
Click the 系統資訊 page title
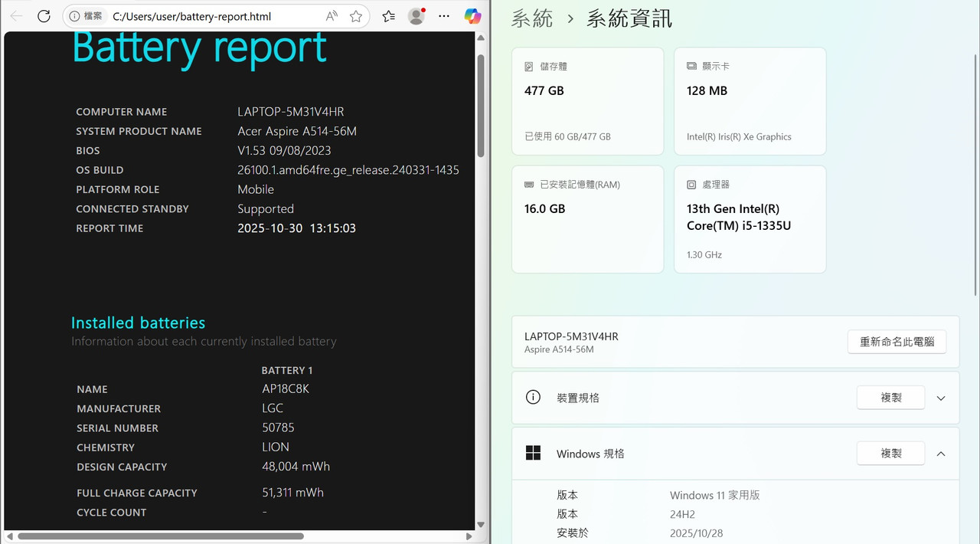point(629,19)
